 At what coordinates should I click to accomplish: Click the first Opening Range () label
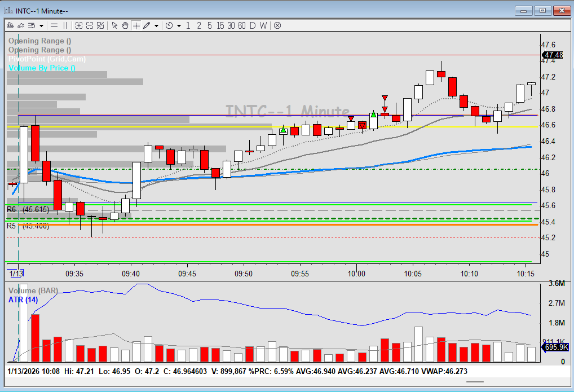pos(40,41)
